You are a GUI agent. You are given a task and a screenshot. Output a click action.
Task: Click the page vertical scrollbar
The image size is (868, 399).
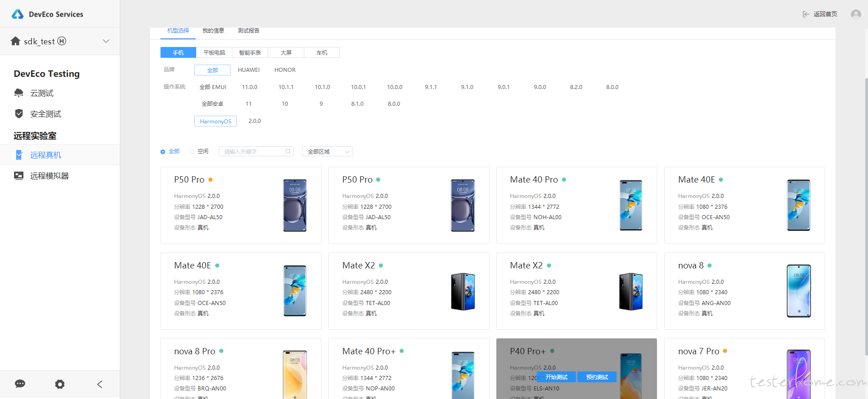click(x=866, y=217)
